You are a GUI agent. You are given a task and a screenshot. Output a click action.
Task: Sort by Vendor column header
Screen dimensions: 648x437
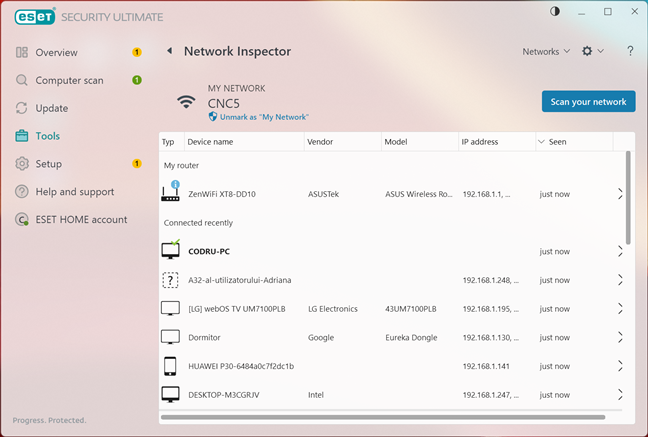pyautogui.click(x=343, y=142)
